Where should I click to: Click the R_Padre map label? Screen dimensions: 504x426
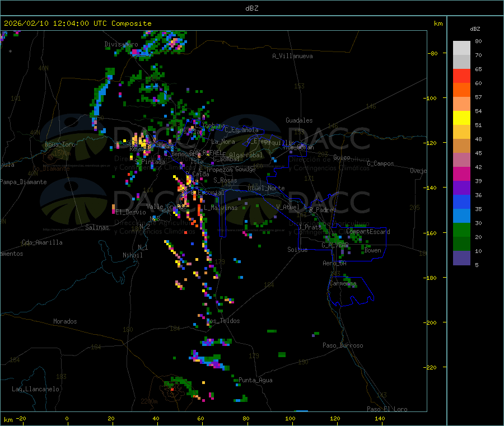(x=321, y=210)
